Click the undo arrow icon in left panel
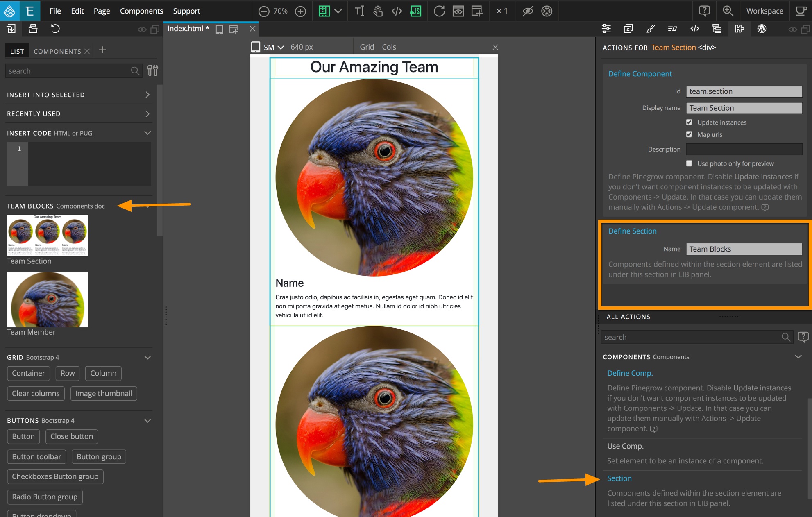812x517 pixels. 55,29
